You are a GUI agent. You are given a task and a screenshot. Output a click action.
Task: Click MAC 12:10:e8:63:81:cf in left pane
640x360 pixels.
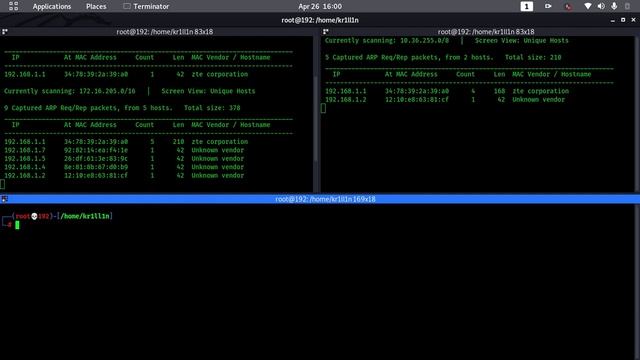pyautogui.click(x=96, y=176)
